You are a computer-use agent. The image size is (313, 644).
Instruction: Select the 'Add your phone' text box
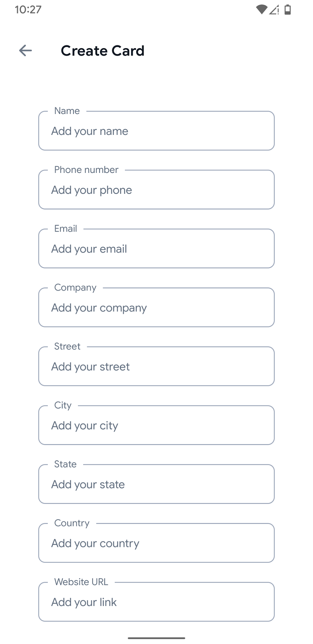(156, 190)
